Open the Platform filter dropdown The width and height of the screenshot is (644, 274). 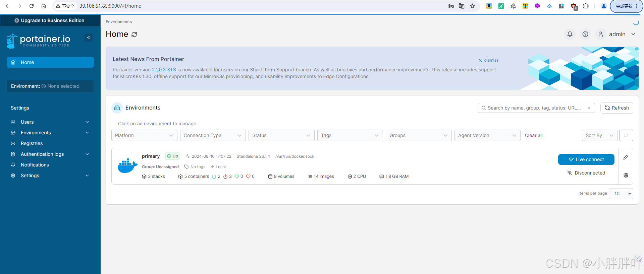click(x=144, y=135)
